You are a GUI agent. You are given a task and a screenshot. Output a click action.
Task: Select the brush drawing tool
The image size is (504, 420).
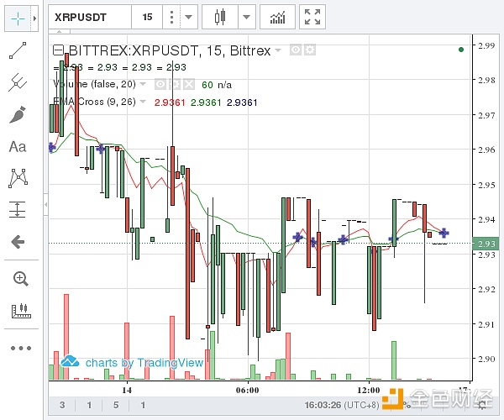[18, 115]
